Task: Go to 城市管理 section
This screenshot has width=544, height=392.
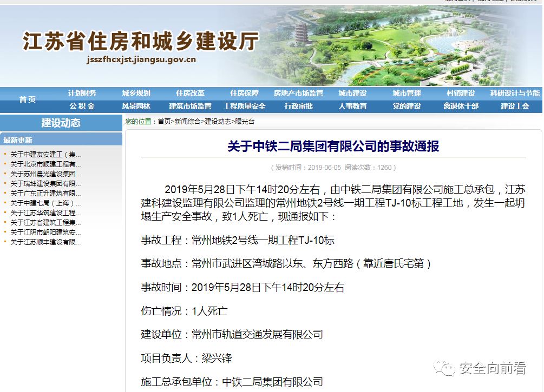Action: tap(407, 93)
